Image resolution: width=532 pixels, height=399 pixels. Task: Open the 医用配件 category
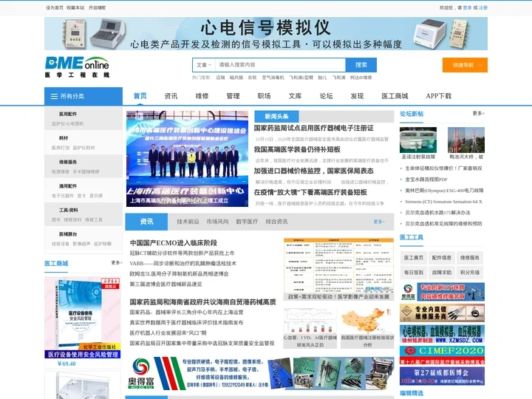tap(68, 114)
